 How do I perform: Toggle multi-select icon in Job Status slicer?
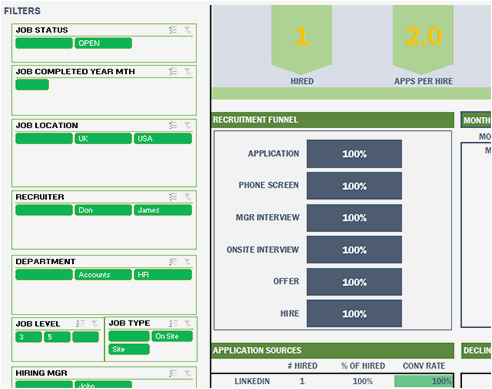[x=173, y=30]
